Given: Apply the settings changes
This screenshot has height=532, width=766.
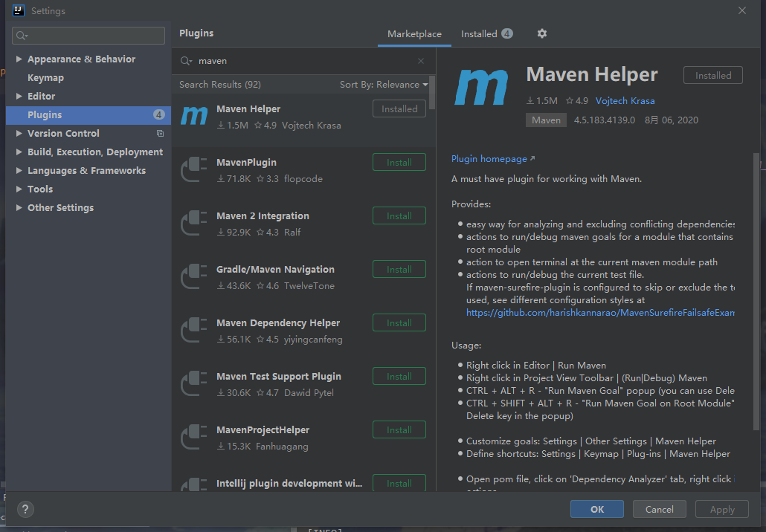Looking at the screenshot, I should pyautogui.click(x=721, y=509).
